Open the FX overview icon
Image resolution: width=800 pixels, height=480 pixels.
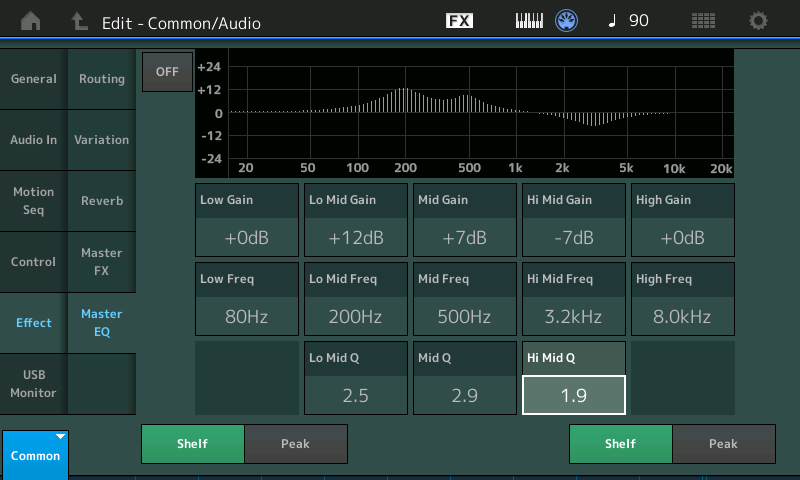click(x=459, y=20)
